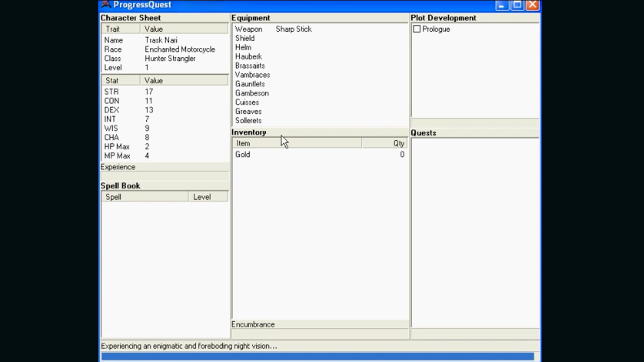Select the HP Max stat row
Screen dimensions: 644x362
pos(117,146)
